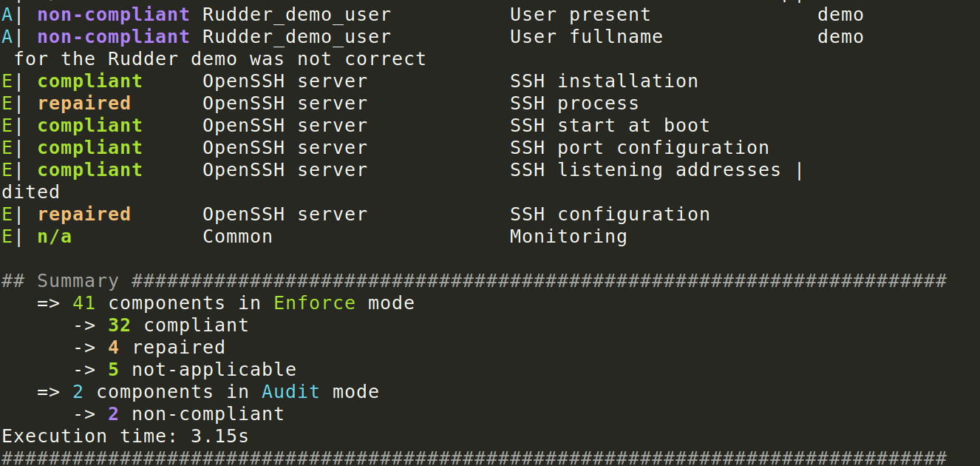
Task: Select the 'n/a' status on Common row
Action: (55, 237)
